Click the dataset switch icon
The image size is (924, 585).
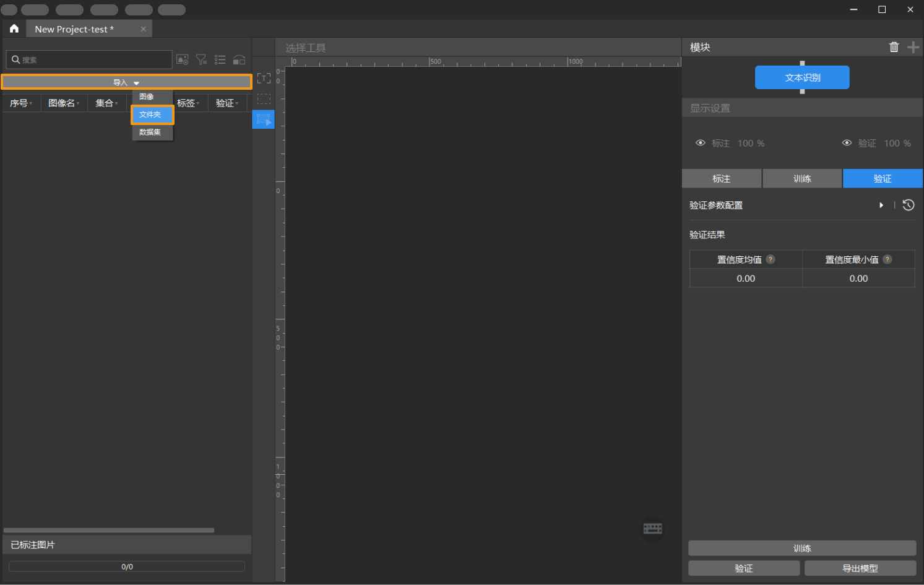(240, 59)
